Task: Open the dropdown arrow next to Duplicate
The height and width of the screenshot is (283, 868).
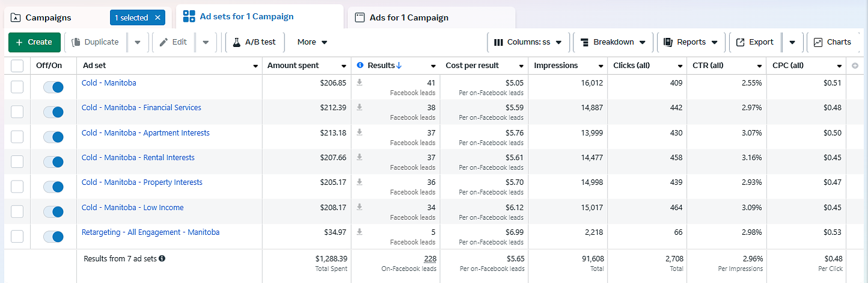Action: point(138,42)
